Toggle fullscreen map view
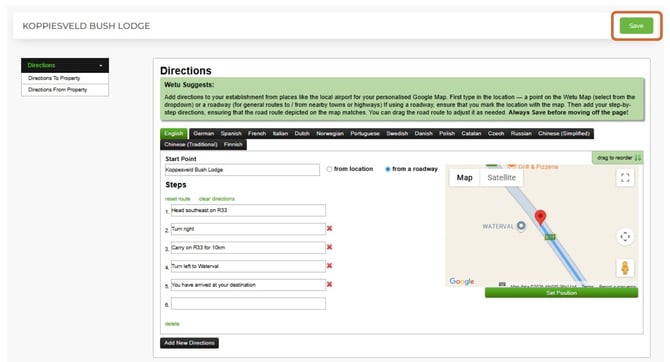Screen dimensions: 670x362 pyautogui.click(x=625, y=178)
